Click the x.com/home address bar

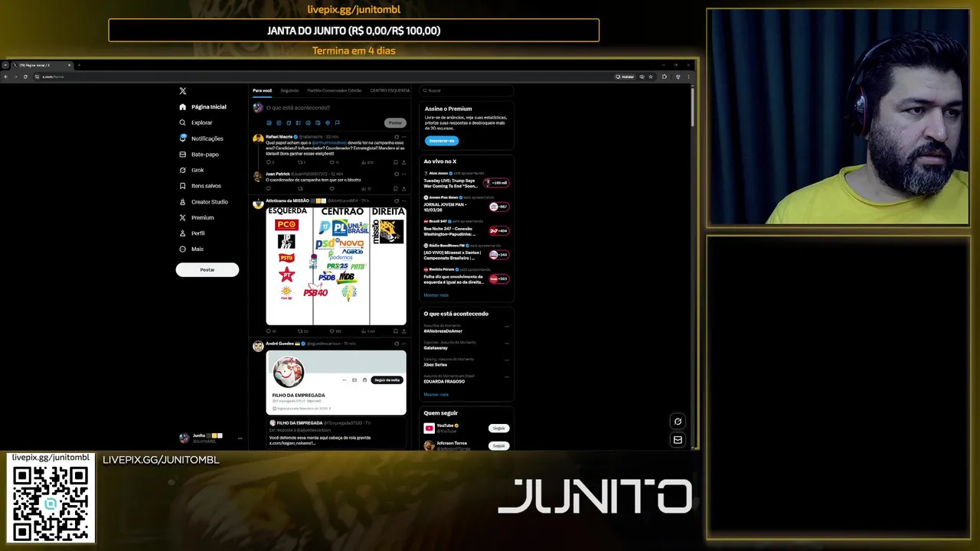[x=322, y=77]
